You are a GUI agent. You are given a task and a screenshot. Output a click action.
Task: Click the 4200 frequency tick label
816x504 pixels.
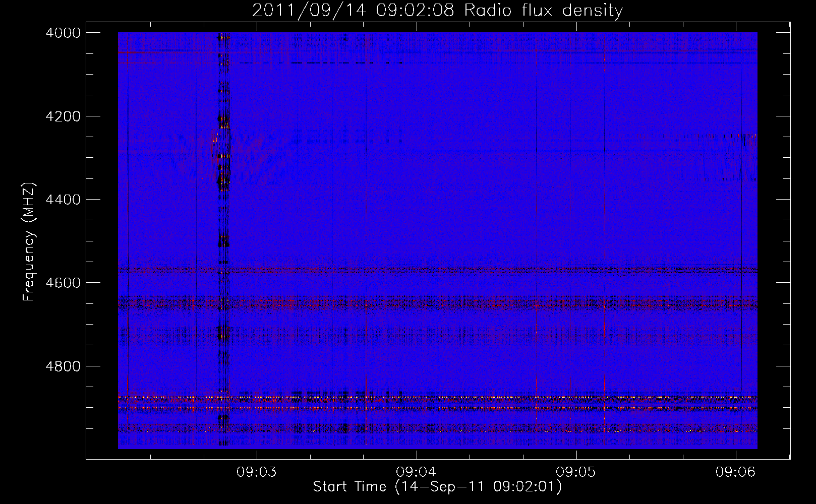pos(63,116)
